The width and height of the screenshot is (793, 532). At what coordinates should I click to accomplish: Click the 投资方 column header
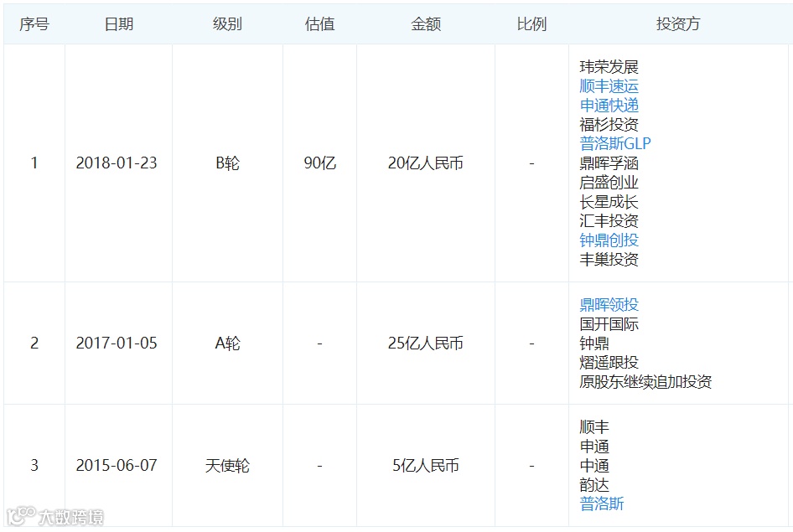(x=678, y=23)
